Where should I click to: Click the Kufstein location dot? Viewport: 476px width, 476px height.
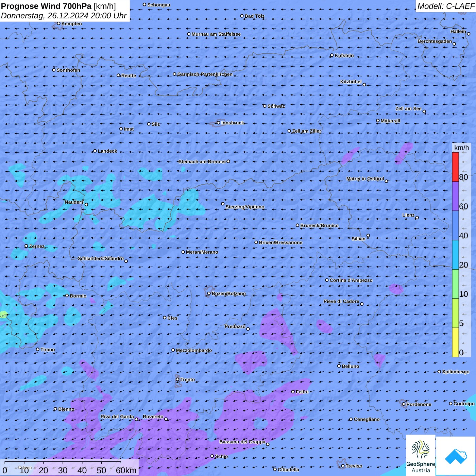332,55
